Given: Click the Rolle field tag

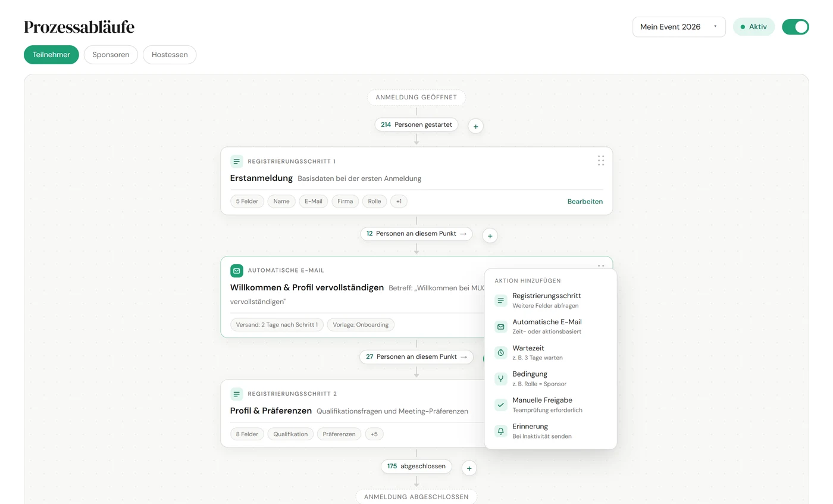Looking at the screenshot, I should click(x=374, y=201).
